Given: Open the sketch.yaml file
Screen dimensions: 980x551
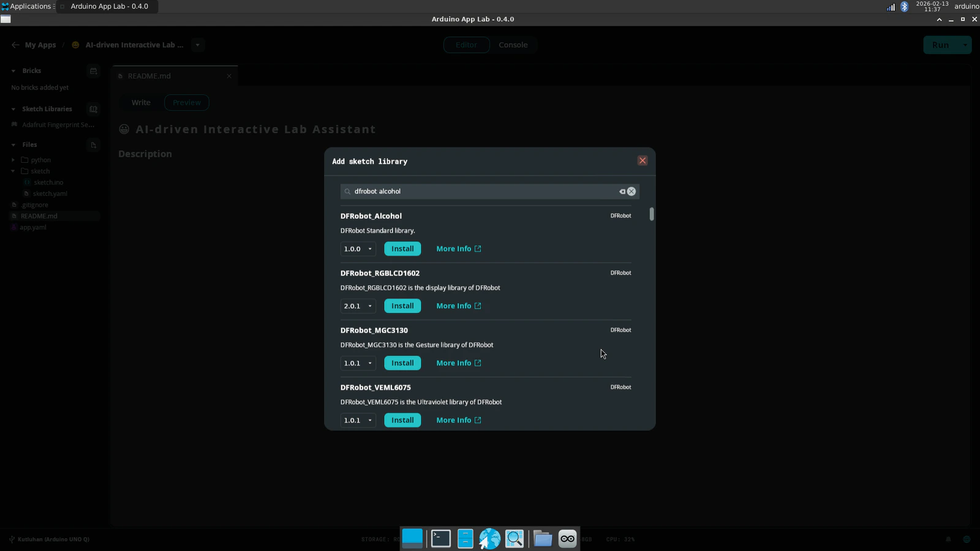Looking at the screenshot, I should 50,193.
